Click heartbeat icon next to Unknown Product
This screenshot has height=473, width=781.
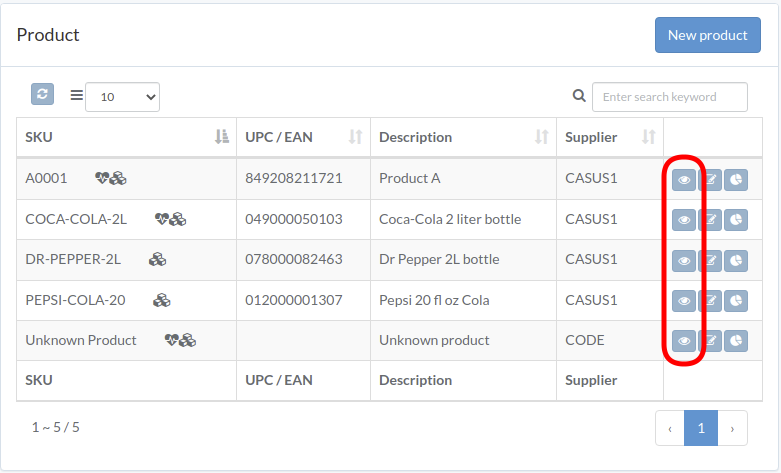pos(172,340)
